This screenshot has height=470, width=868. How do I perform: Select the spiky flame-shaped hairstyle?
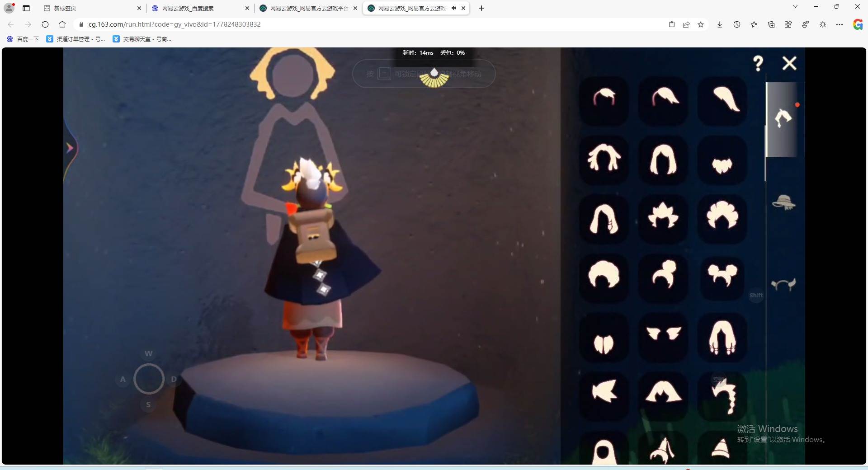(663, 219)
